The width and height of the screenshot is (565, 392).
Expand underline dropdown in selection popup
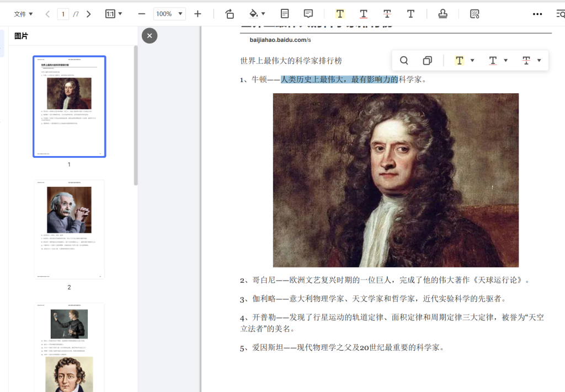pos(506,61)
